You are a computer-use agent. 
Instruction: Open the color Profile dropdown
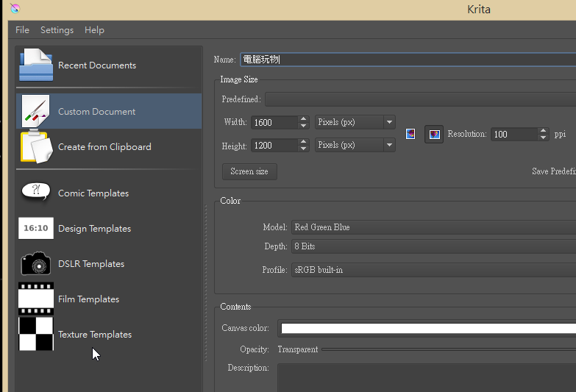pos(433,270)
